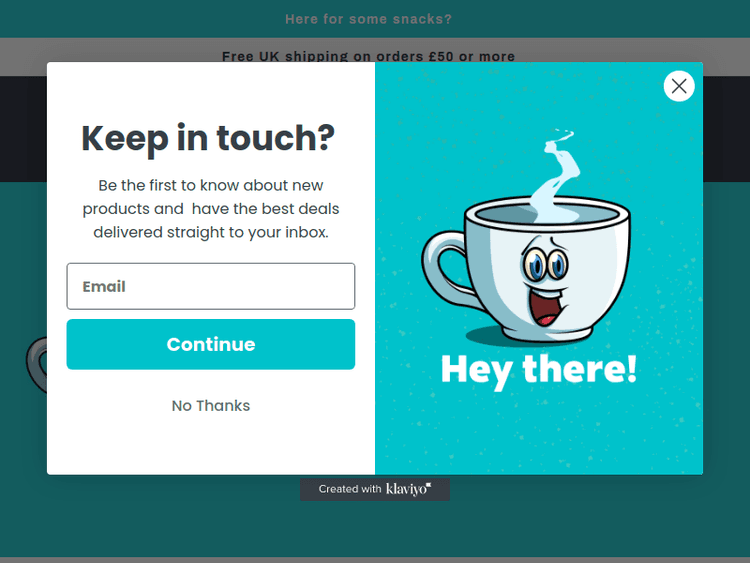Close the popup using the X icon
Screen dimensions: 750x563
tap(679, 86)
